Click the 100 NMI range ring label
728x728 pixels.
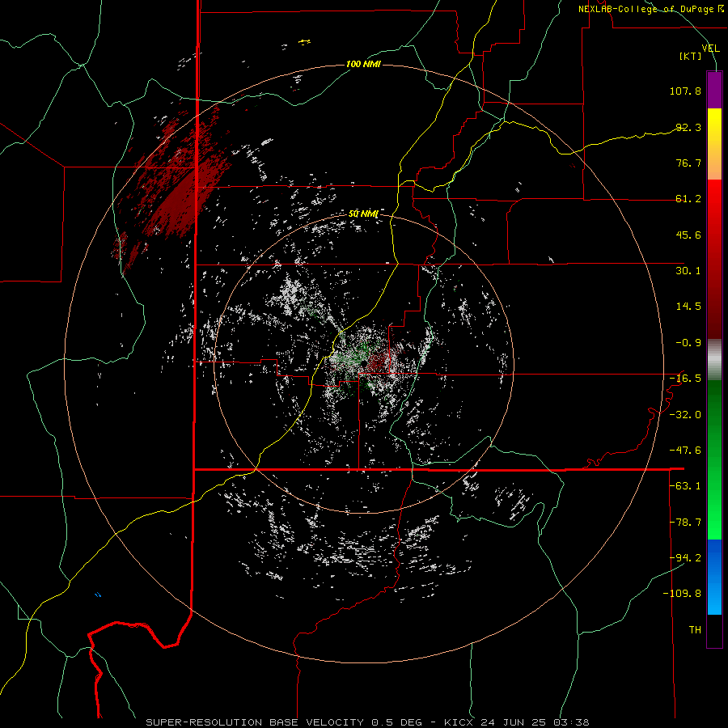pos(363,64)
